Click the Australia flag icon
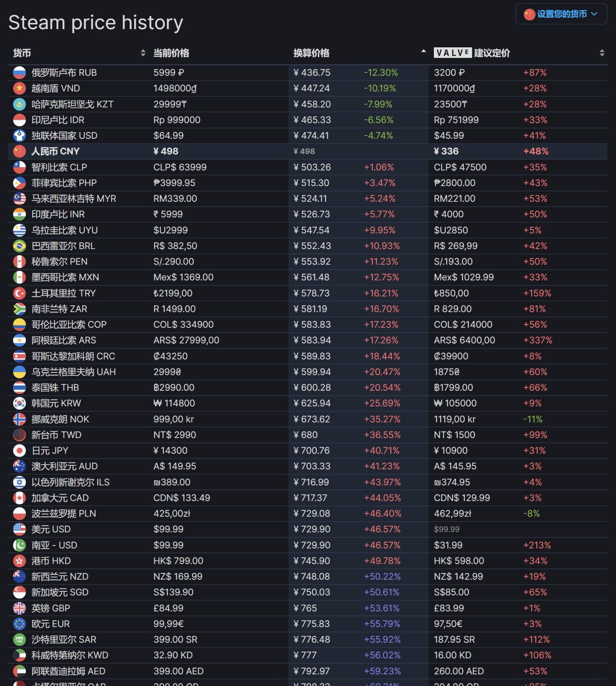Image resolution: width=616 pixels, height=686 pixels. pyautogui.click(x=19, y=466)
